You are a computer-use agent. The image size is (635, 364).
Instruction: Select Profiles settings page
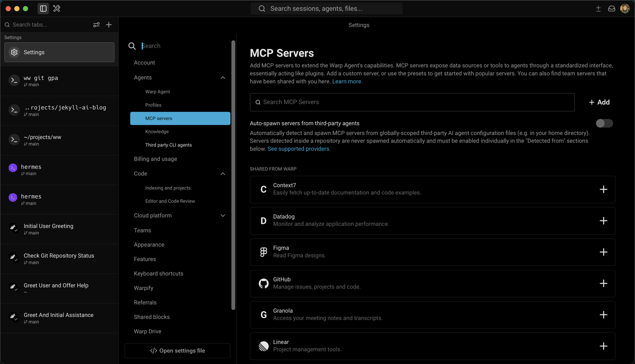click(153, 105)
